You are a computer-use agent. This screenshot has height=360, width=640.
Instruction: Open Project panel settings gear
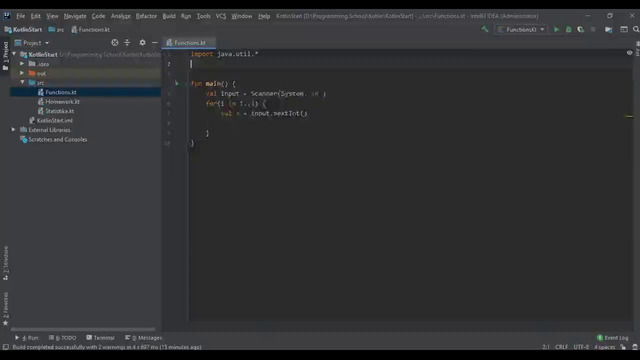pyautogui.click(x=142, y=42)
